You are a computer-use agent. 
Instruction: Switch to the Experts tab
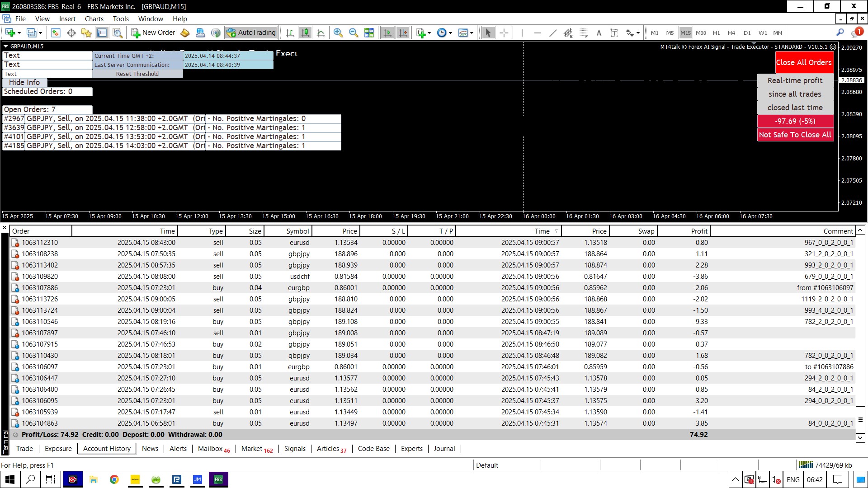click(412, 449)
